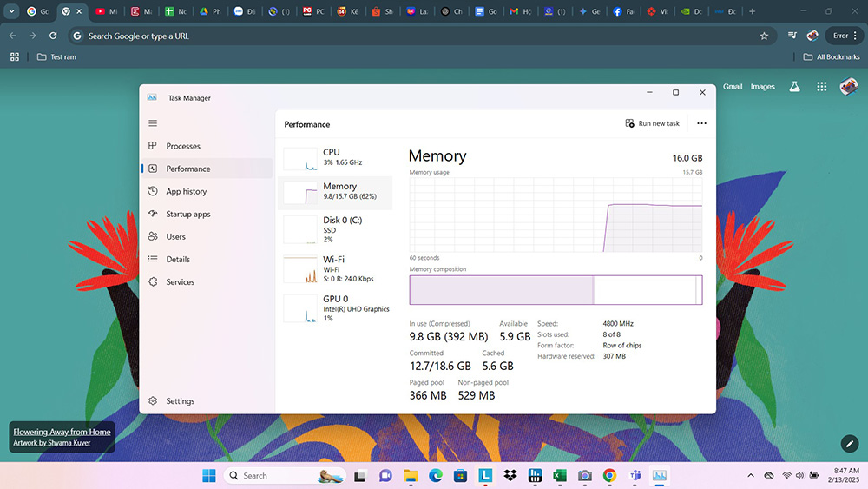
Task: Open tab groups grid icon in bookmarks bar
Action: point(15,57)
